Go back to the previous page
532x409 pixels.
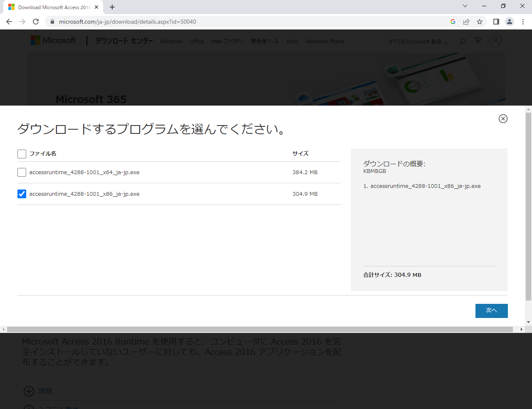(9, 22)
